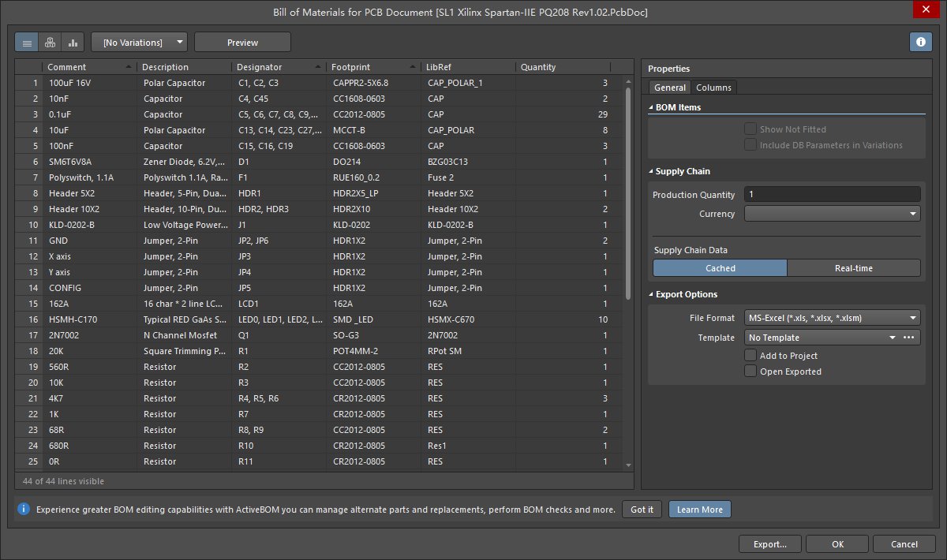Select the SM6T6V8A comment cell

tap(90, 162)
